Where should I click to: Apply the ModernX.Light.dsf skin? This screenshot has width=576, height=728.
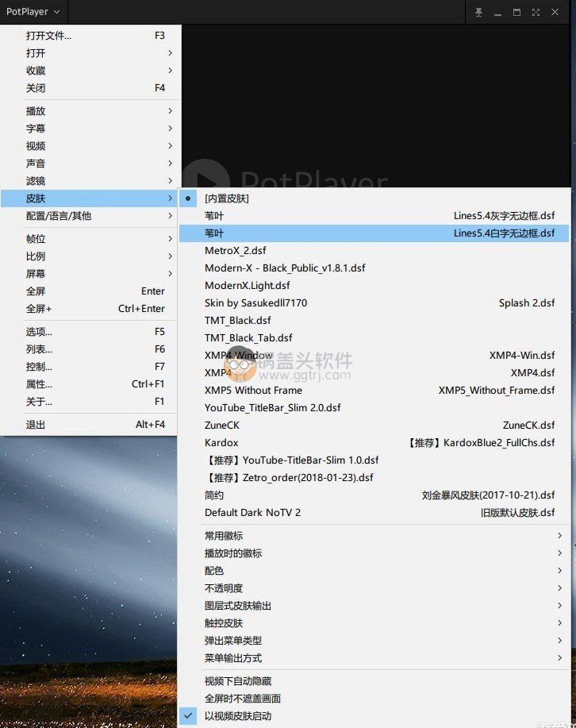(x=374, y=286)
